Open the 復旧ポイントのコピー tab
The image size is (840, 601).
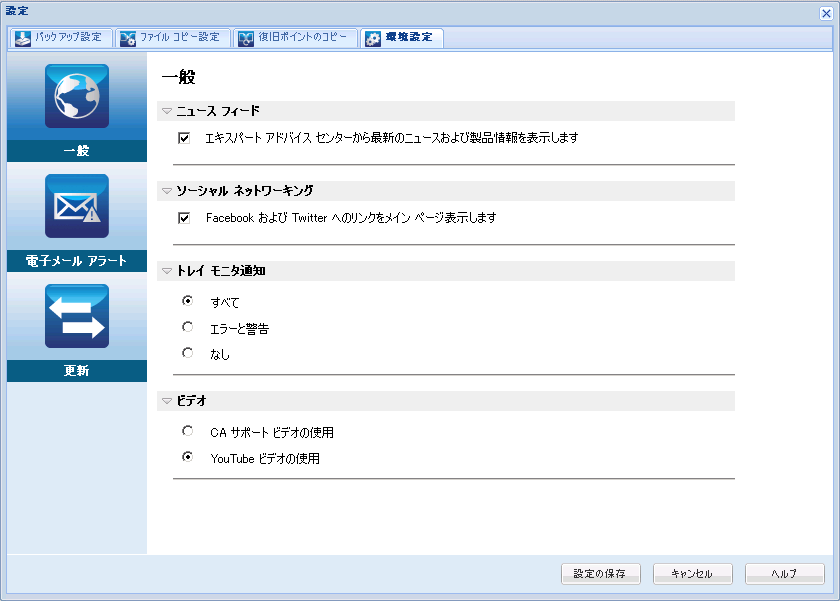[x=296, y=38]
